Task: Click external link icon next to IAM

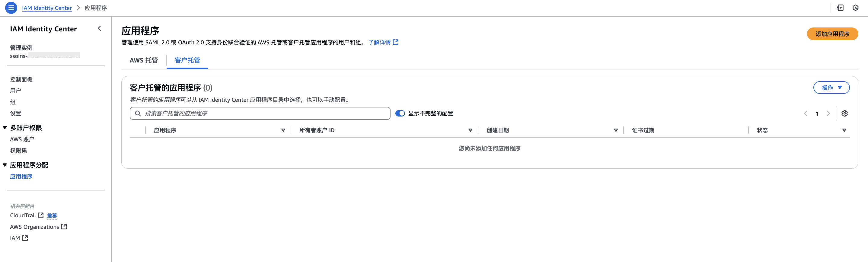Action: (25, 238)
